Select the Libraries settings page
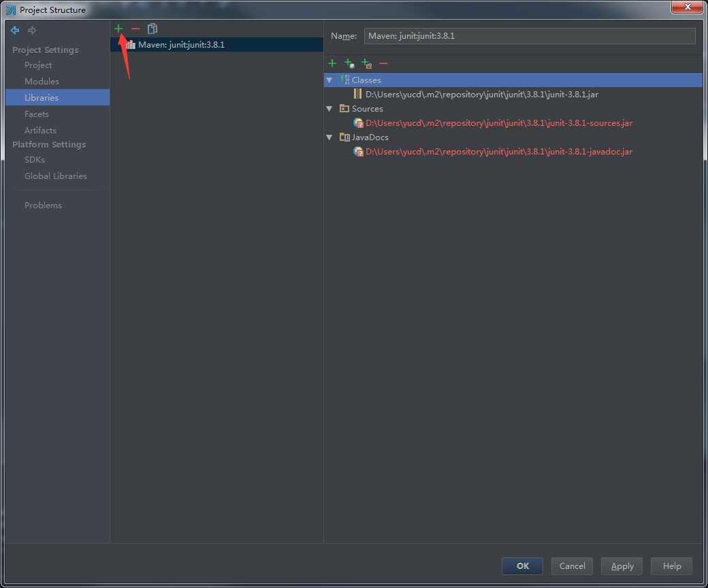Image resolution: width=708 pixels, height=588 pixels. click(x=57, y=97)
